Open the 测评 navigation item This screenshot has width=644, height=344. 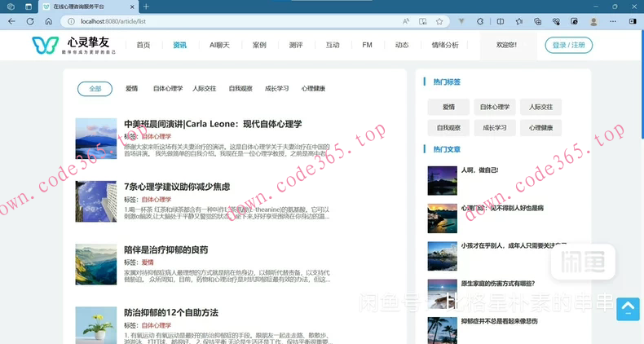[296, 45]
